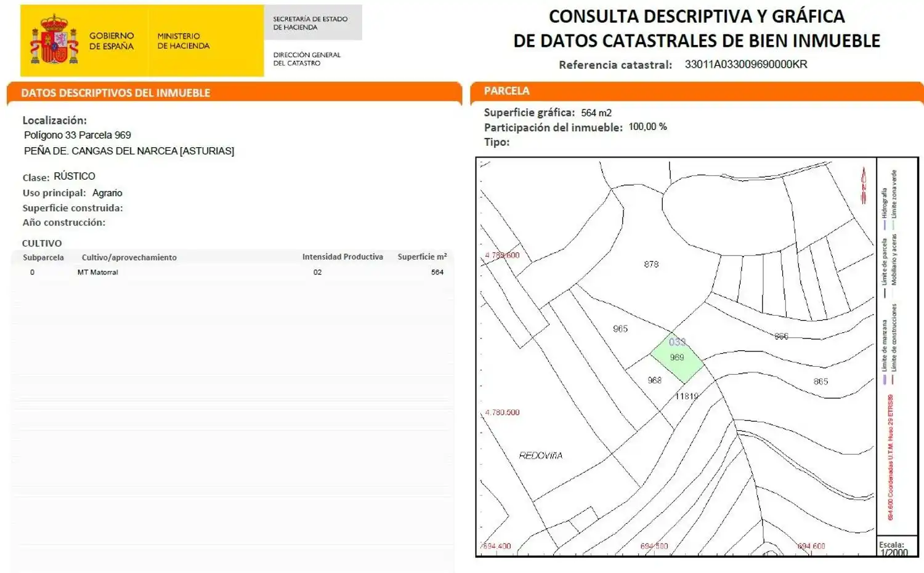Screen dimensions: 924x573
Task: Select the 'MINISTERIO DE HACIENDA' text in the header
Action: [183, 41]
